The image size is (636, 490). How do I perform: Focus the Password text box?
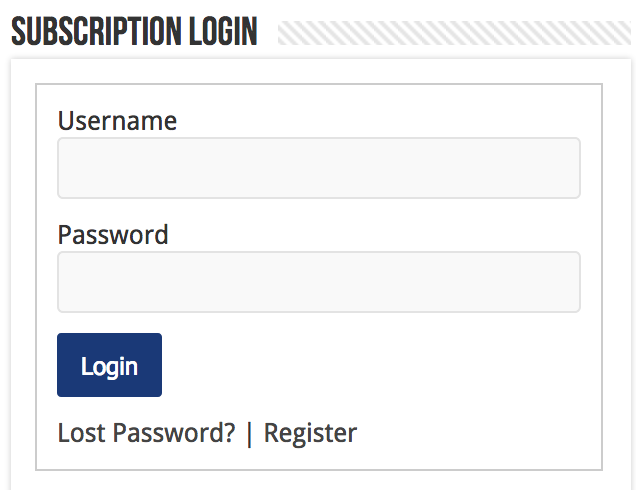click(x=319, y=282)
